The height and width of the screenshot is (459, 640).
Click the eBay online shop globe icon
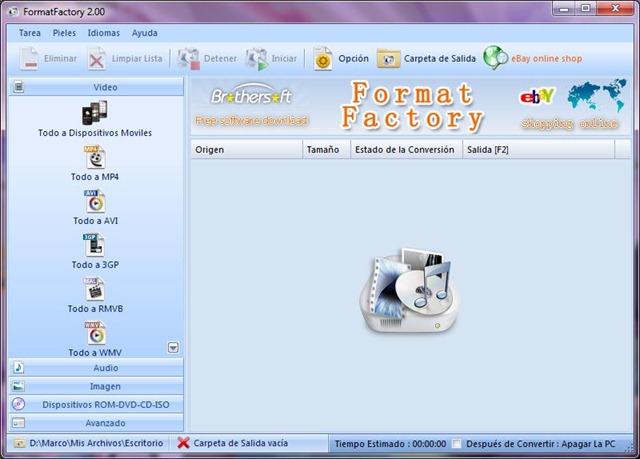(495, 58)
